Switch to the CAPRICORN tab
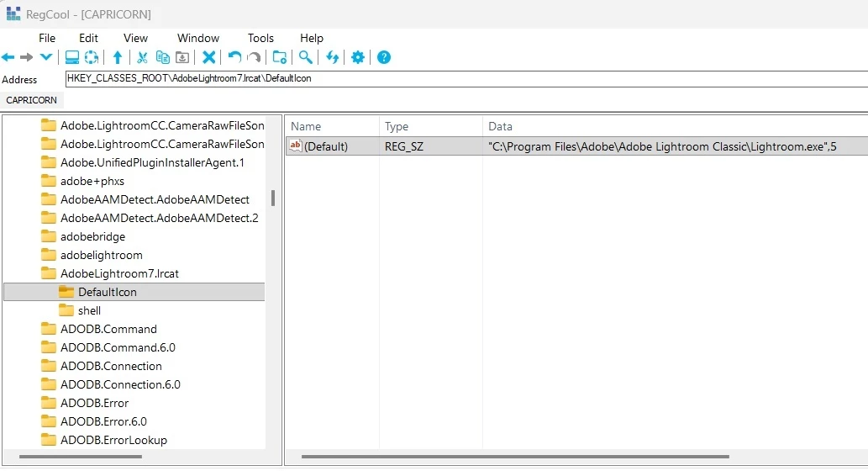 point(32,100)
